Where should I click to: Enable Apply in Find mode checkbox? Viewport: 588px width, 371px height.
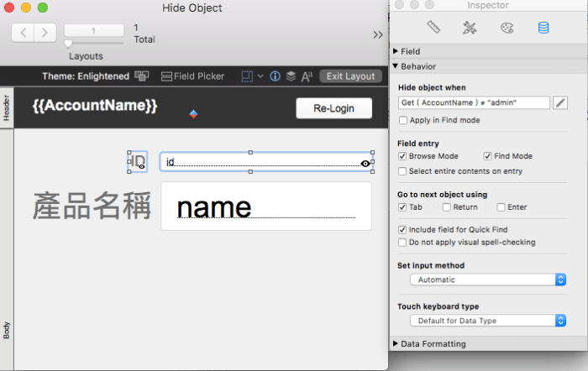pyautogui.click(x=403, y=120)
